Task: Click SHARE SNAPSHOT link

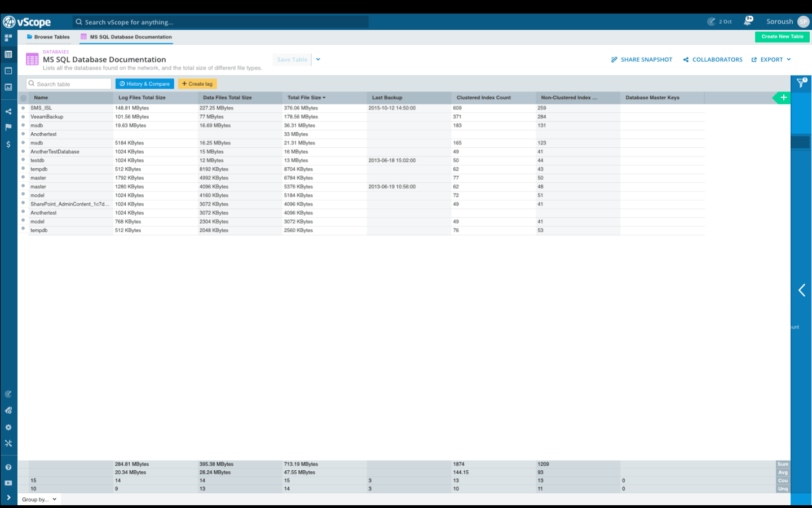Action: point(642,59)
